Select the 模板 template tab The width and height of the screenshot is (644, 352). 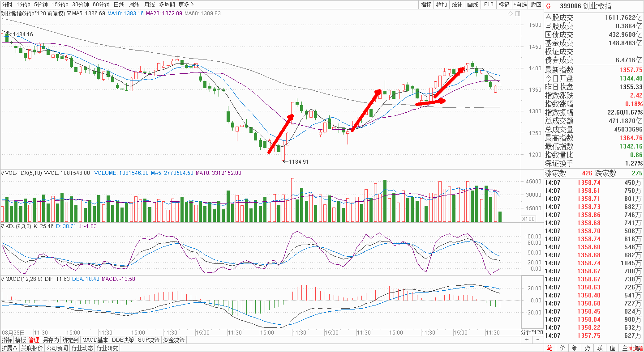[21, 340]
